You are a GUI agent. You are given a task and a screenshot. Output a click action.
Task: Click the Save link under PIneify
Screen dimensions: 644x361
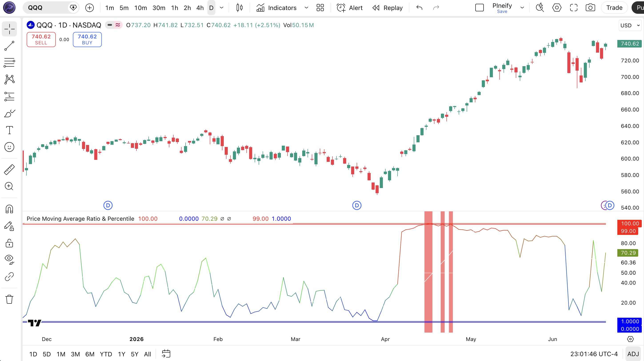(x=502, y=12)
